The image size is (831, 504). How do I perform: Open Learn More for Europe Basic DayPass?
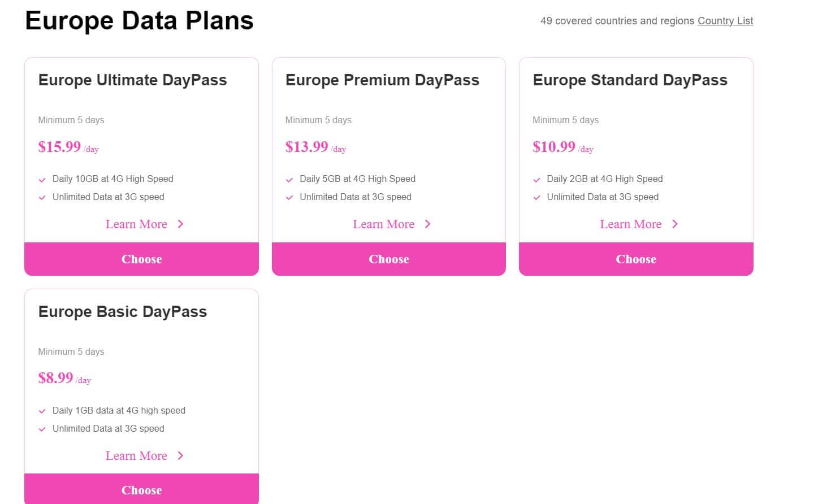point(136,456)
